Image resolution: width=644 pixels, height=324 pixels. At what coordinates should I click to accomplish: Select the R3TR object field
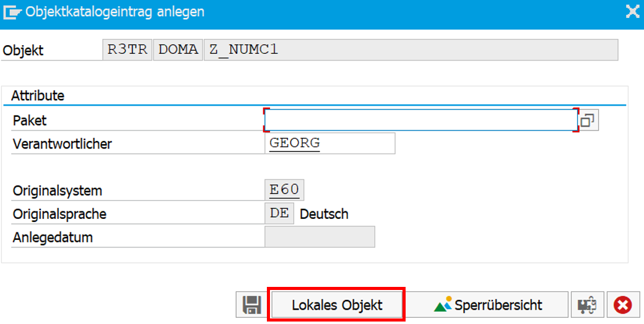(128, 49)
